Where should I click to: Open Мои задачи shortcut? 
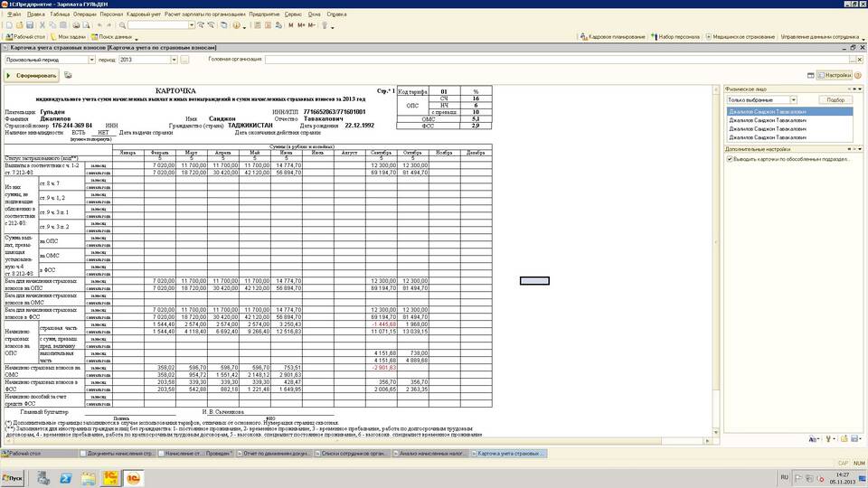(68, 37)
